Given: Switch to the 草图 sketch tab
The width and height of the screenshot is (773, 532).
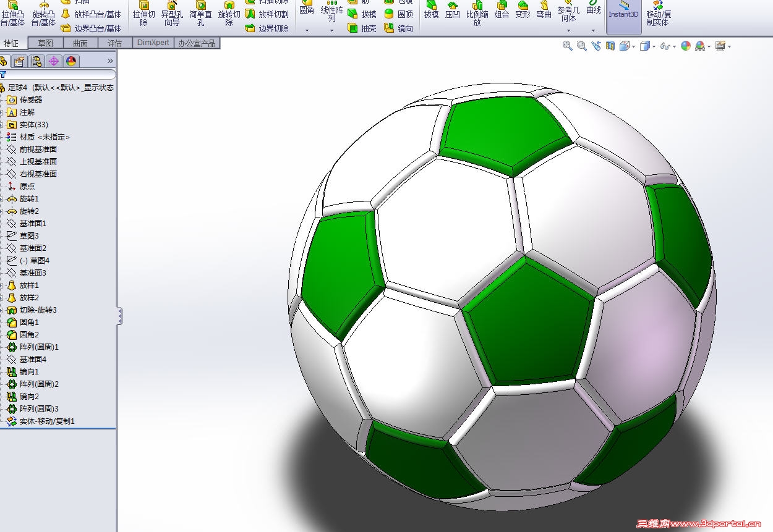Looking at the screenshot, I should pyautogui.click(x=45, y=43).
